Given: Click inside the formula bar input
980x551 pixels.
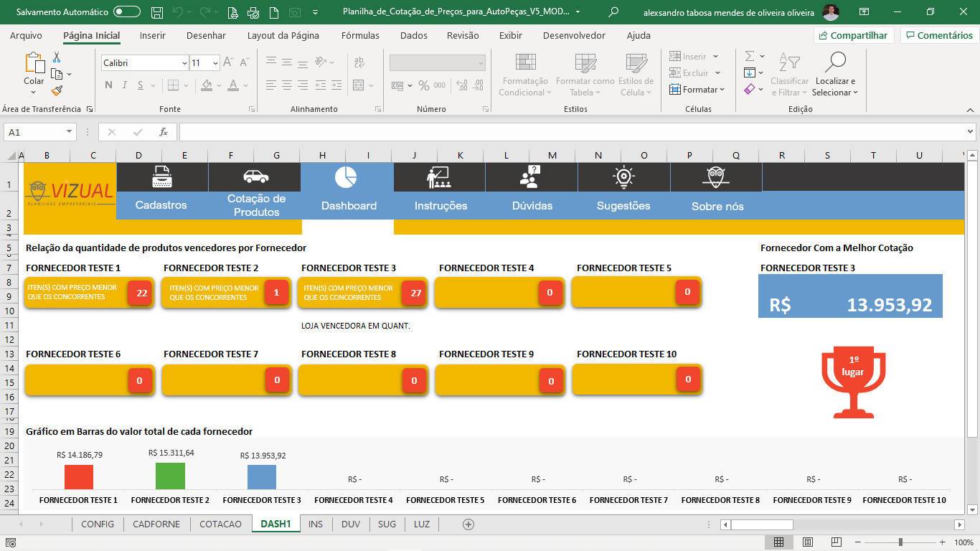Looking at the screenshot, I should [x=574, y=132].
